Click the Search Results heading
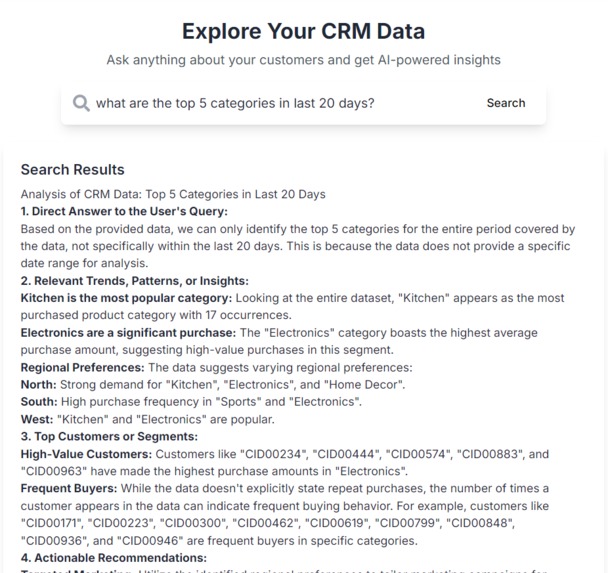Image resolution: width=608 pixels, height=573 pixels. coord(73,170)
